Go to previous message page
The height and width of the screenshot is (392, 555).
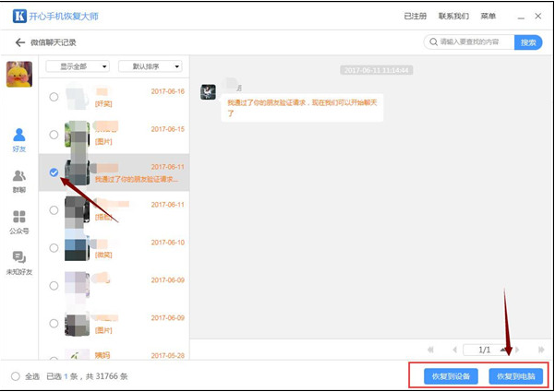[x=455, y=350]
